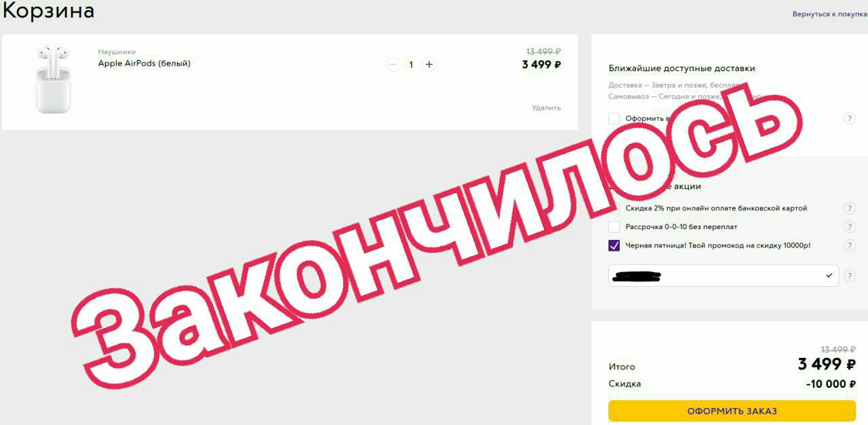Tick the delivery checkbox starting with Оформить
This screenshot has height=425, width=868.
614,119
